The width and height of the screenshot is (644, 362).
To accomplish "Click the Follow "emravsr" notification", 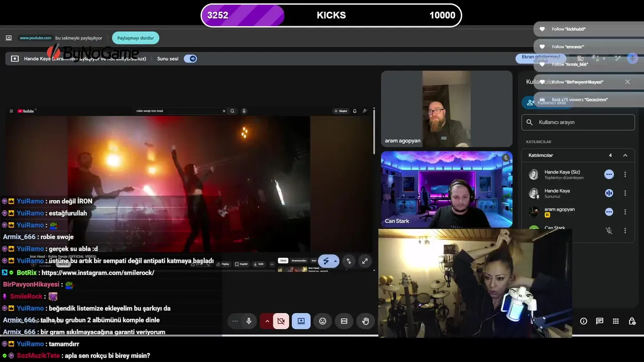I will pos(589,47).
